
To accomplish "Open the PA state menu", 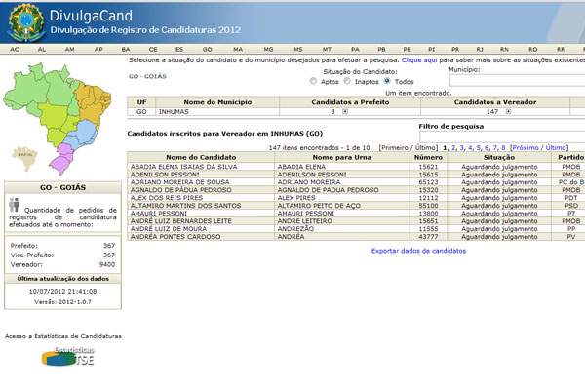I will pyautogui.click(x=355, y=49).
